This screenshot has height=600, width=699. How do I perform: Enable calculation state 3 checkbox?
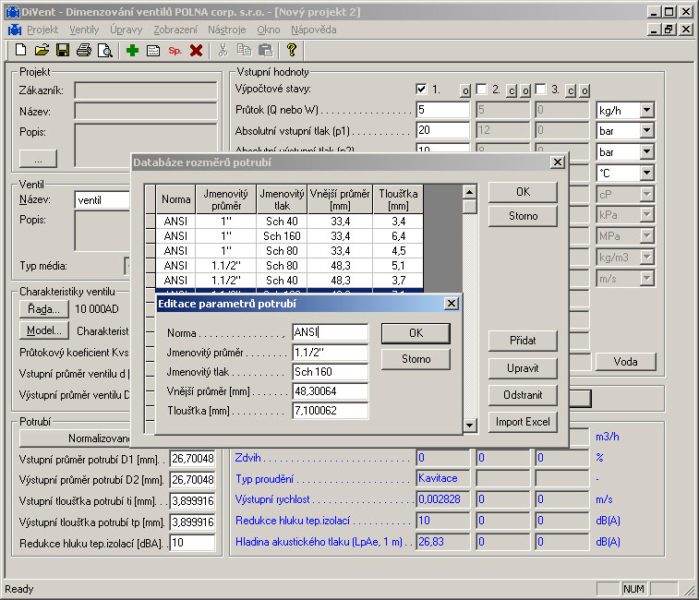(x=540, y=89)
